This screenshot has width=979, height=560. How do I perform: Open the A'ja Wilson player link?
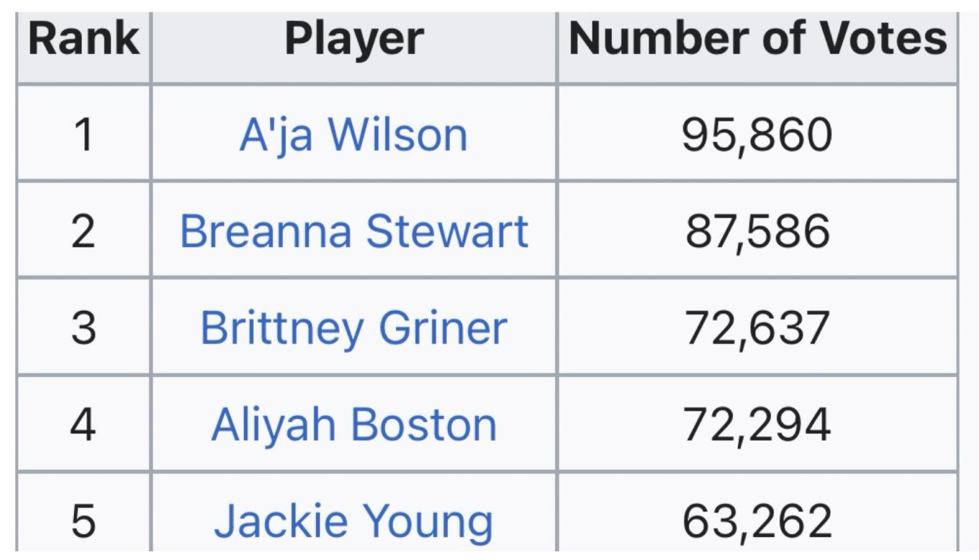pos(353,135)
